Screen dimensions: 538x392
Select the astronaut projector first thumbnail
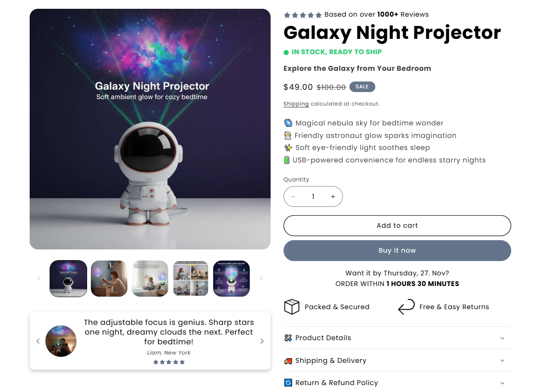point(69,278)
